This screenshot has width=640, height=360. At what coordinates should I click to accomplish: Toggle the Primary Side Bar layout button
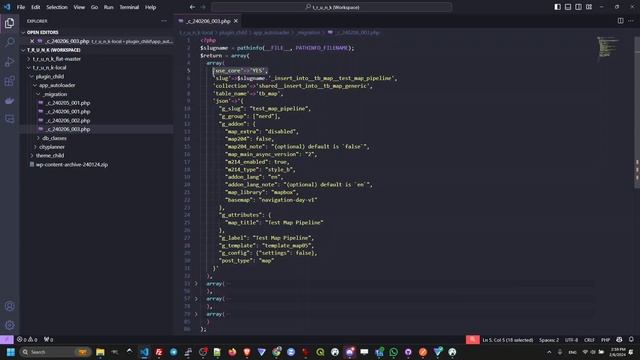[x=558, y=7]
